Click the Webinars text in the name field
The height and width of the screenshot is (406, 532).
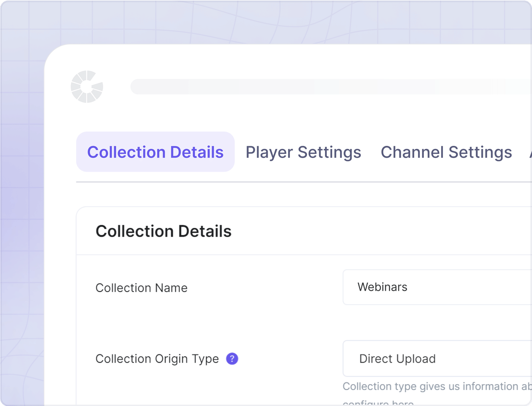pos(382,287)
